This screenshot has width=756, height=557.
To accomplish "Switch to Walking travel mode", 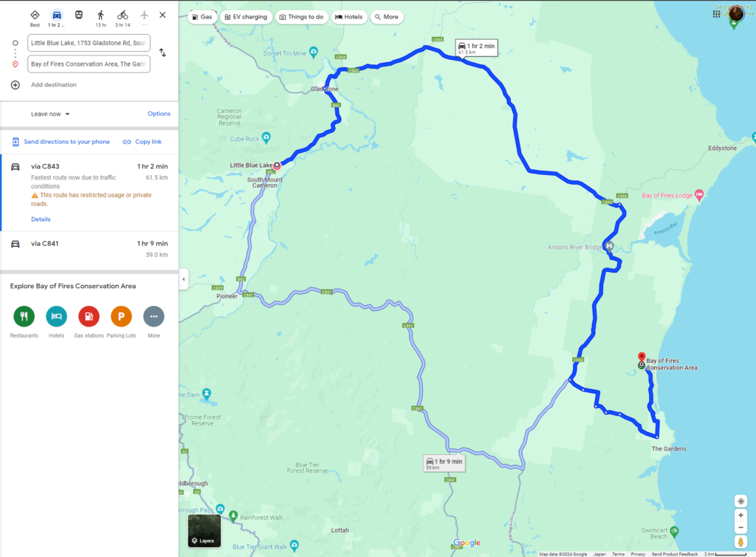I will pos(100,16).
